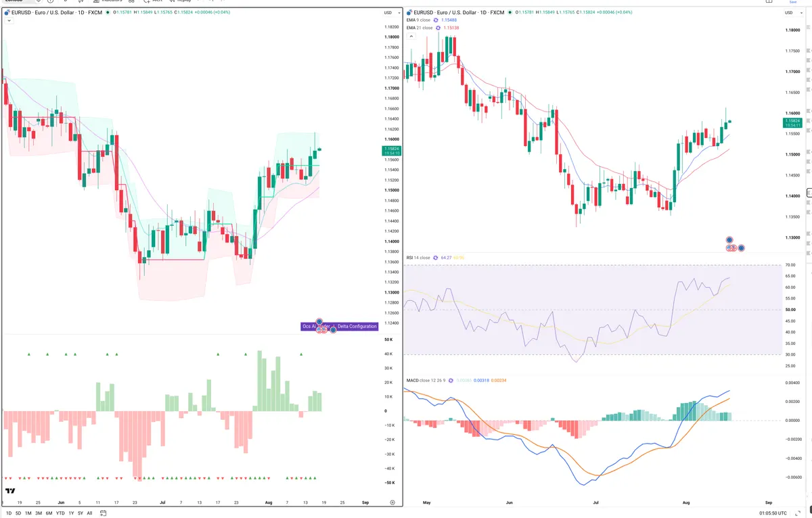
Task: Click the MACD signal value 0.00234
Action: (499, 381)
